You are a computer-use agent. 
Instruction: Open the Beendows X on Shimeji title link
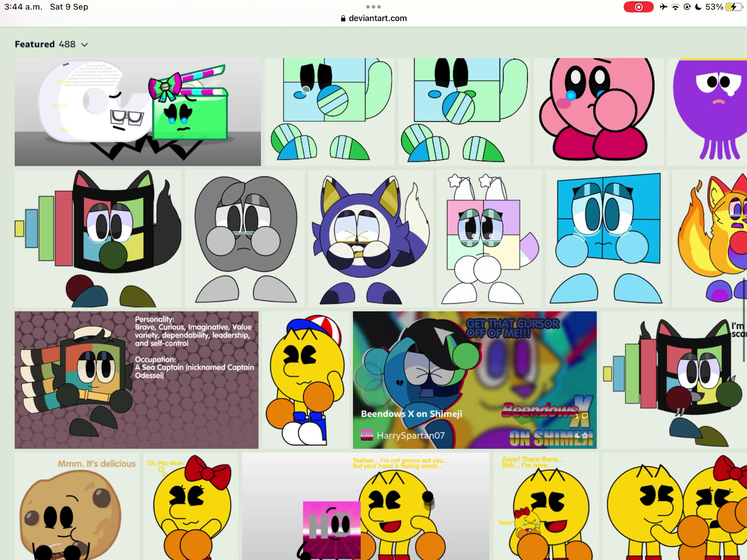tap(412, 414)
